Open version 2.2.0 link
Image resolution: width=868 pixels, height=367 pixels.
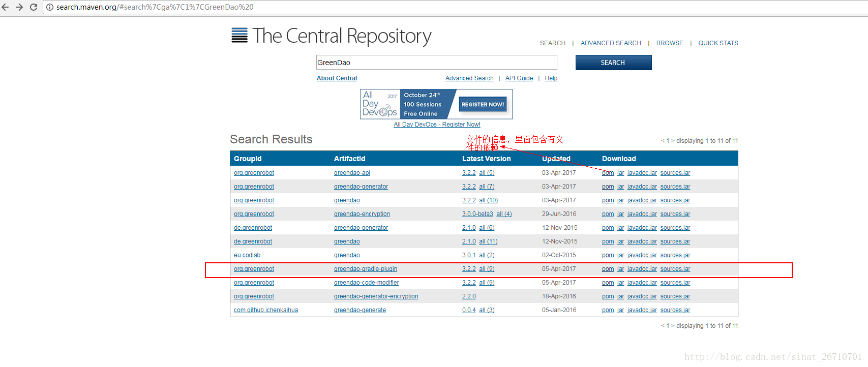pyautogui.click(x=469, y=296)
